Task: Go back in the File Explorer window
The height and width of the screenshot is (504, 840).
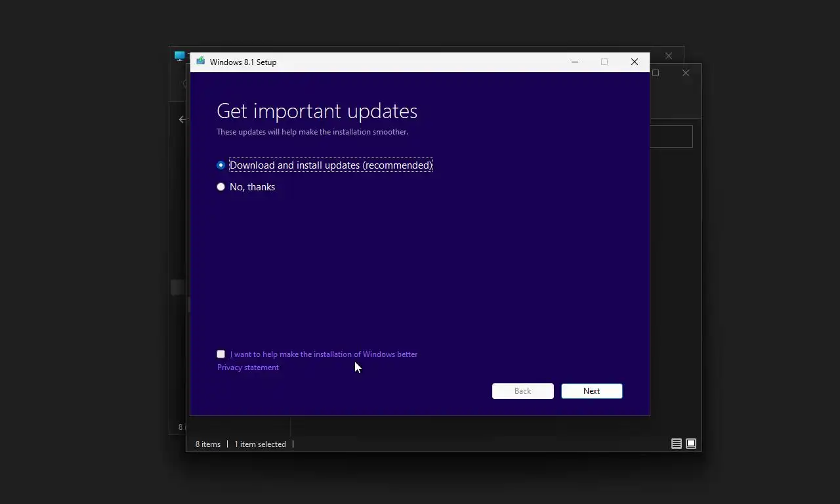Action: point(182,119)
